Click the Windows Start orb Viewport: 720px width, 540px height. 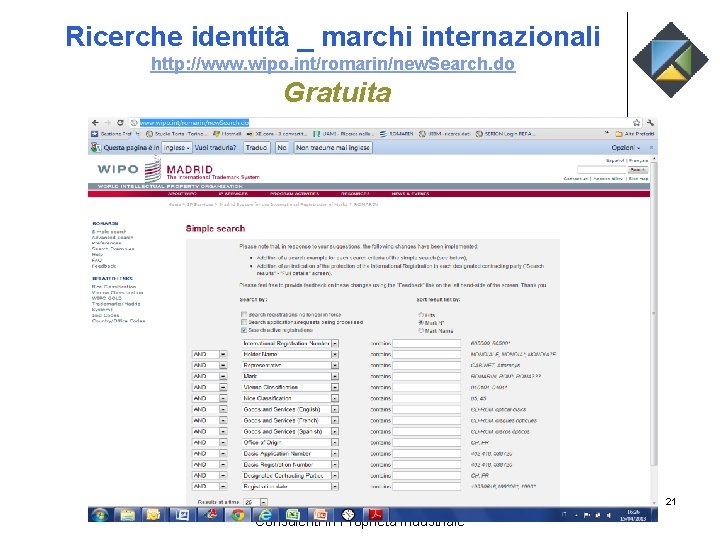pyautogui.click(x=99, y=515)
